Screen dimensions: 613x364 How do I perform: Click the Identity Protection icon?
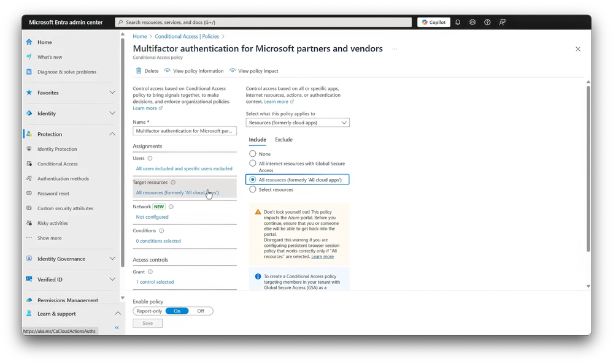pyautogui.click(x=29, y=149)
